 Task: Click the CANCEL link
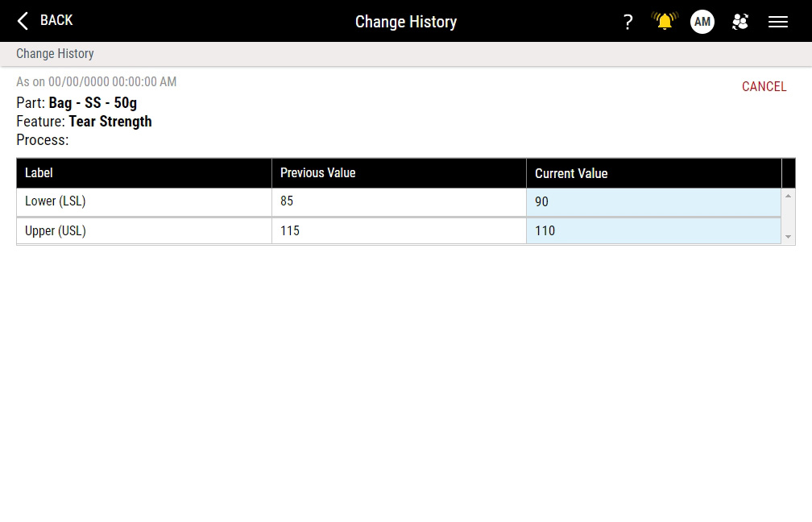[x=764, y=87]
